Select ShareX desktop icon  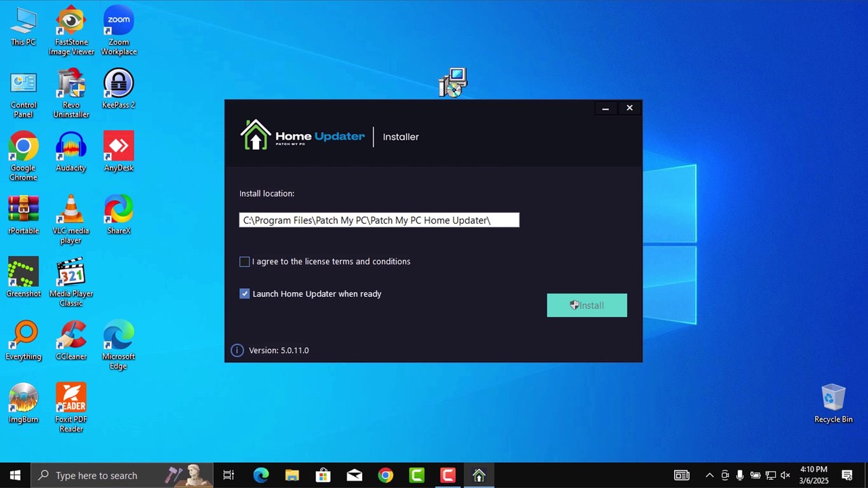(x=119, y=215)
